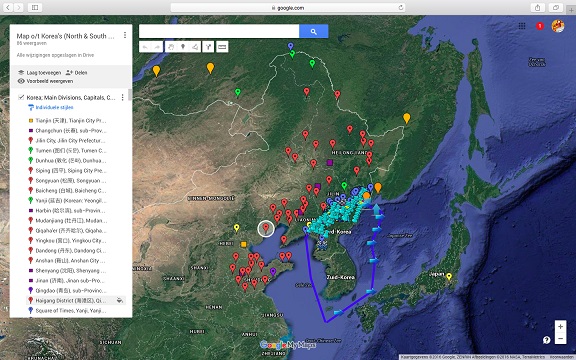The width and height of the screenshot is (576, 360).
Task: Select the Mudanjiang list item
Action: [x=70, y=220]
